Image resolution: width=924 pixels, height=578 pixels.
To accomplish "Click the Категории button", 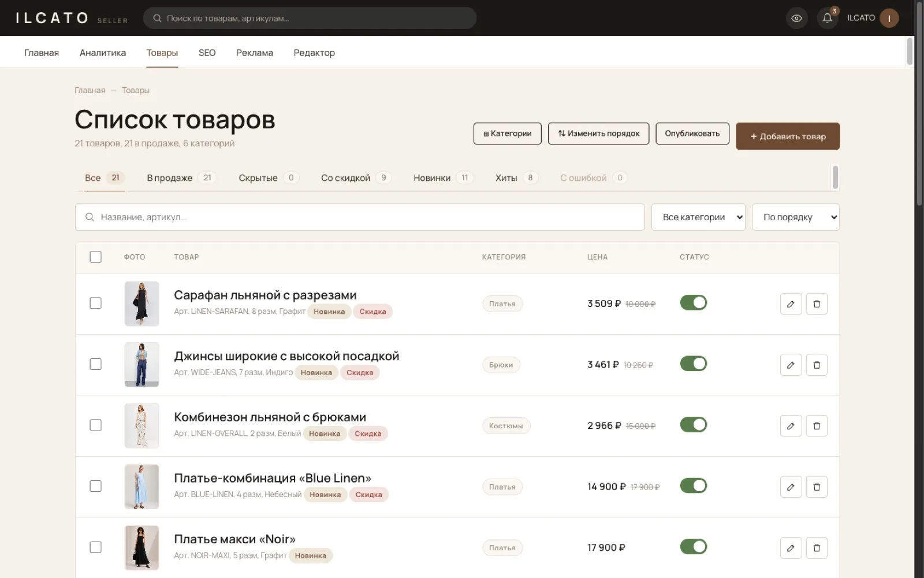I will 508,134.
